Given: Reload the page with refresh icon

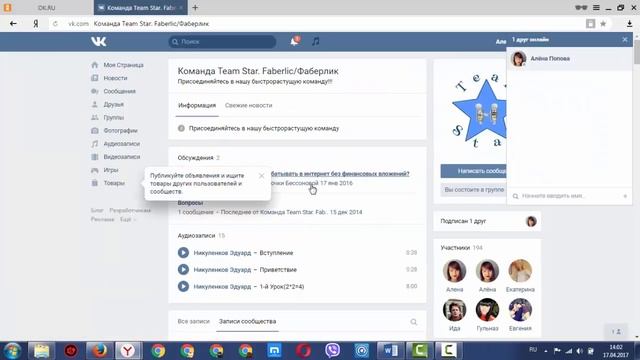Looking at the screenshot, I should [56, 24].
